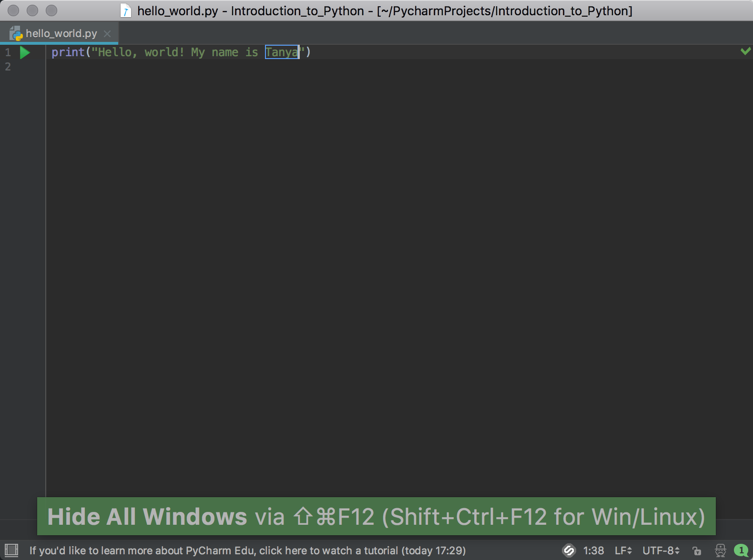Click the print keyword on line 1
The image size is (753, 560).
click(x=68, y=52)
